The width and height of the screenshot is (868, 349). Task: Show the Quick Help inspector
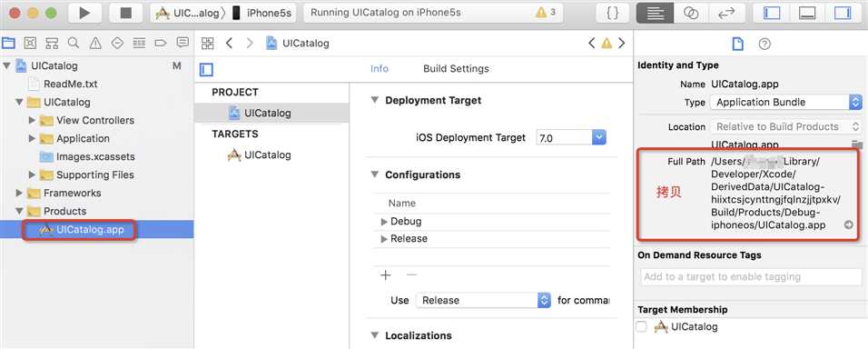click(x=764, y=45)
